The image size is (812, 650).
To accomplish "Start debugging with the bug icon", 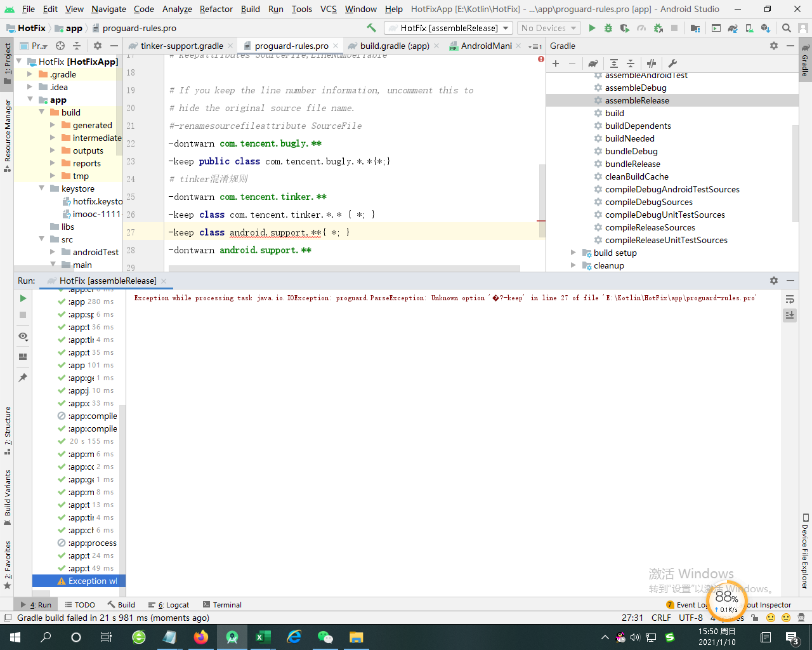I will (x=608, y=28).
